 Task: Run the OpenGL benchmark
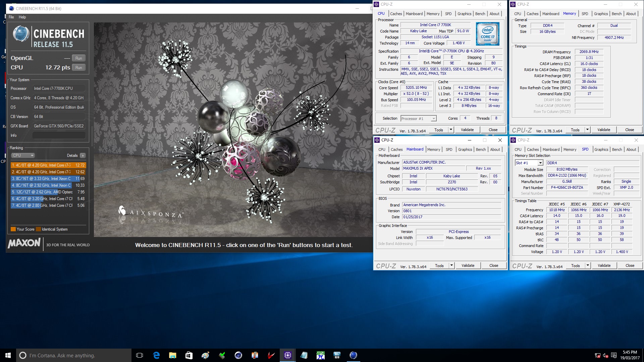(x=79, y=58)
